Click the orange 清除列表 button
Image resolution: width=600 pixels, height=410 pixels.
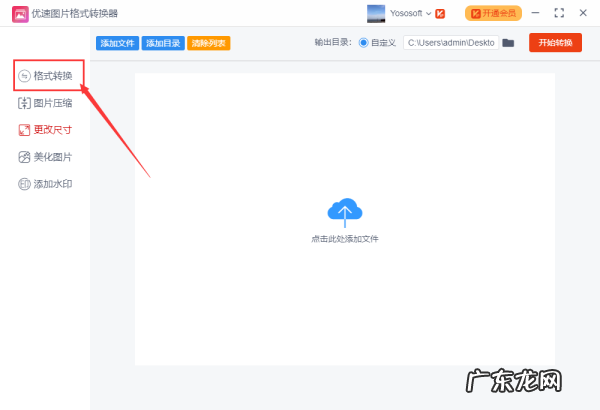pyautogui.click(x=209, y=43)
